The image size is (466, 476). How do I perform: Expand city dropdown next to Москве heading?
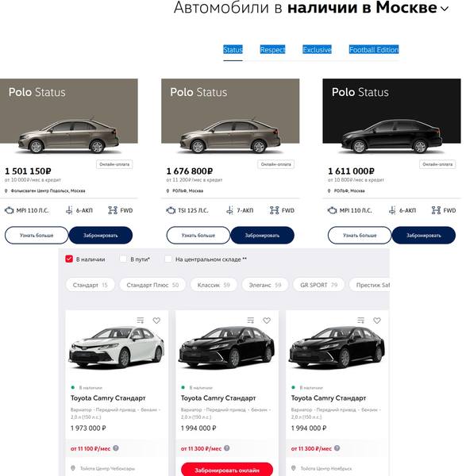(x=445, y=9)
